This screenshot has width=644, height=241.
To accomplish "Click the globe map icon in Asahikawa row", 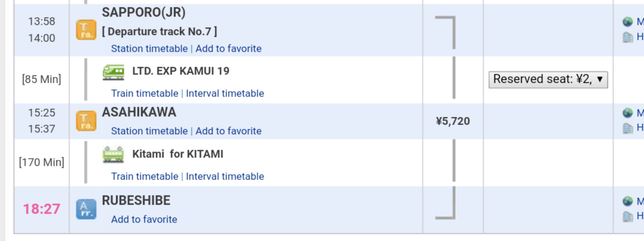I will tap(628, 113).
